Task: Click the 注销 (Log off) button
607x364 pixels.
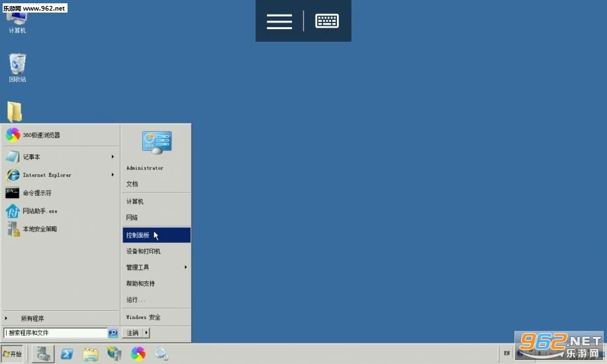Action: click(132, 333)
